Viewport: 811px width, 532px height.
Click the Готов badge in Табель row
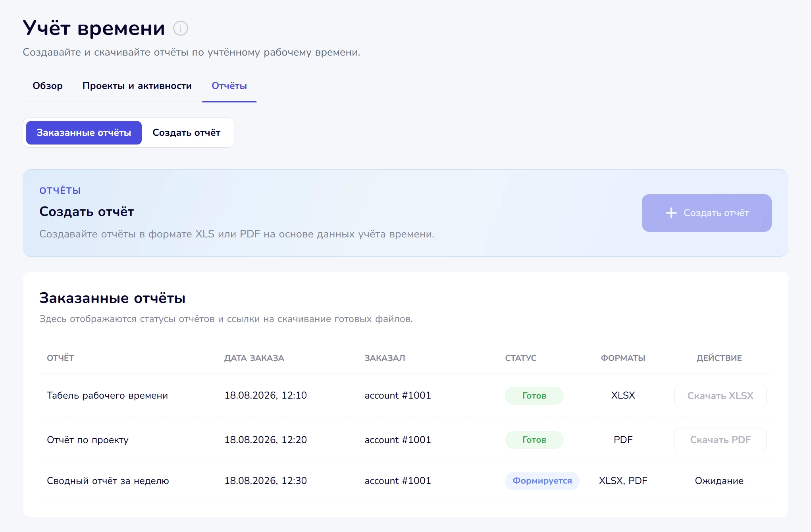(534, 396)
